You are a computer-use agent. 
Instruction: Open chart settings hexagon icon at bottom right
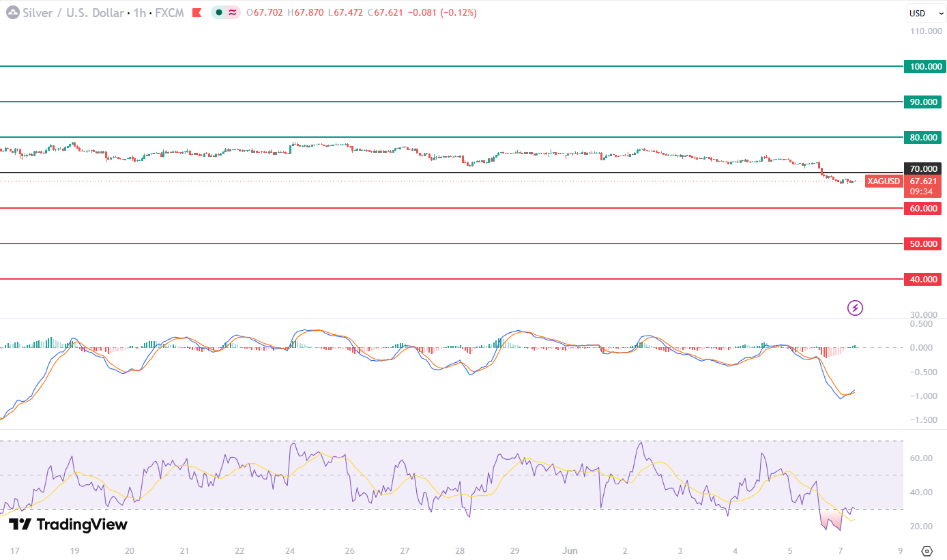927,550
